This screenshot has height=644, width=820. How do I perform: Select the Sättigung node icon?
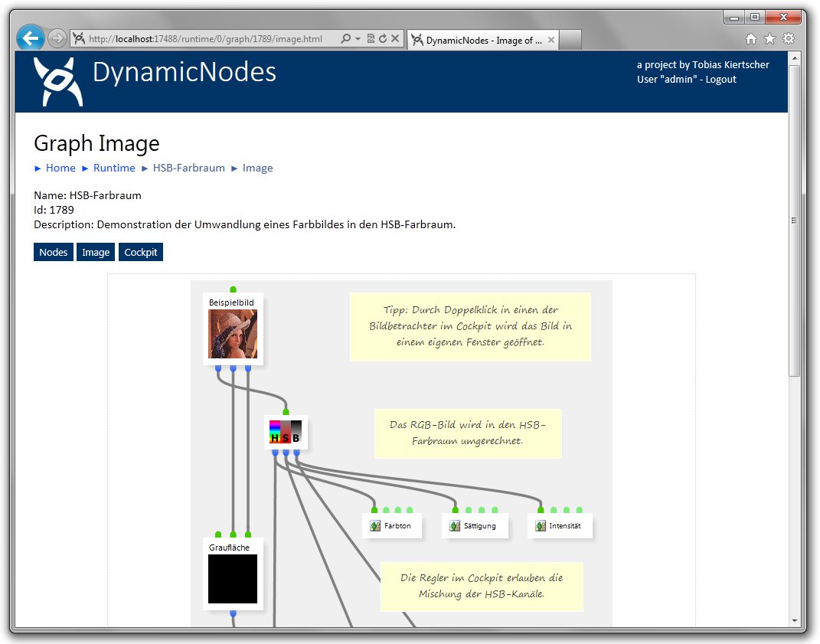coord(455,526)
